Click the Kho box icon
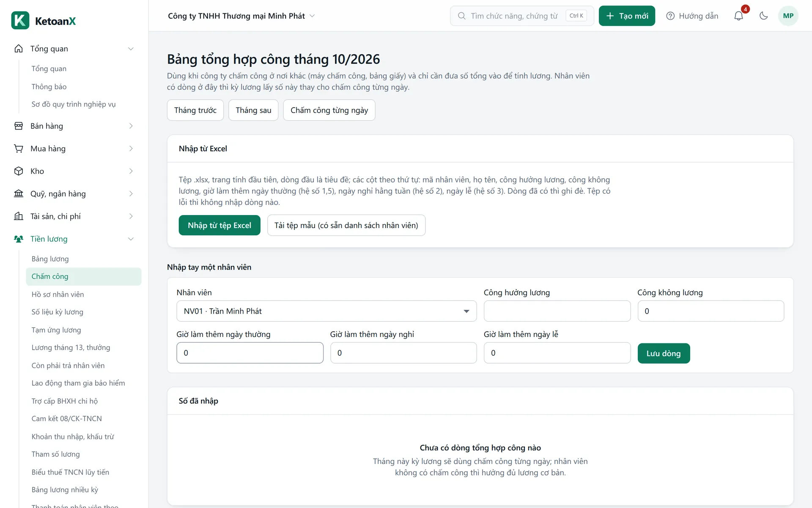 pos(19,171)
